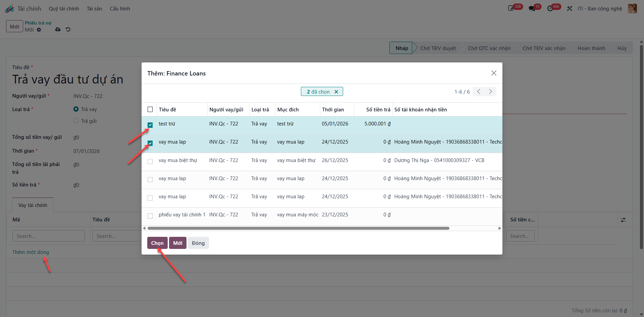The image size is (644, 317).
Task: Click the 'vay mua máy móc' purpose cell
Action: pos(298,215)
